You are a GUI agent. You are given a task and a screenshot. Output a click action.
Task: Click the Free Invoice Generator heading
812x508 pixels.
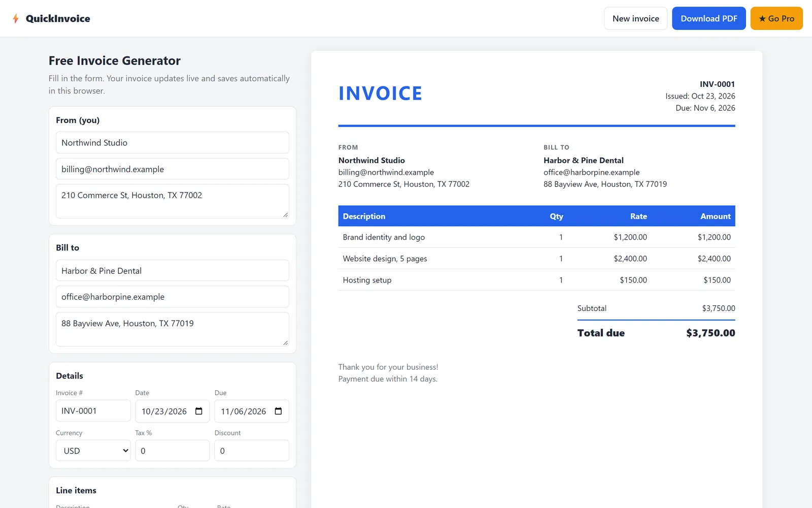(115, 60)
